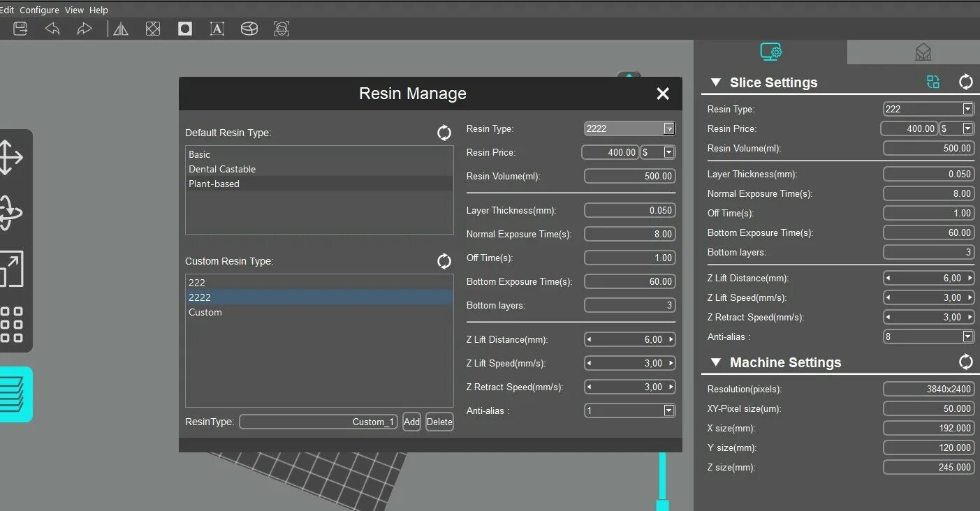Image resolution: width=980 pixels, height=511 pixels.
Task: Open the View menu
Action: (74, 10)
